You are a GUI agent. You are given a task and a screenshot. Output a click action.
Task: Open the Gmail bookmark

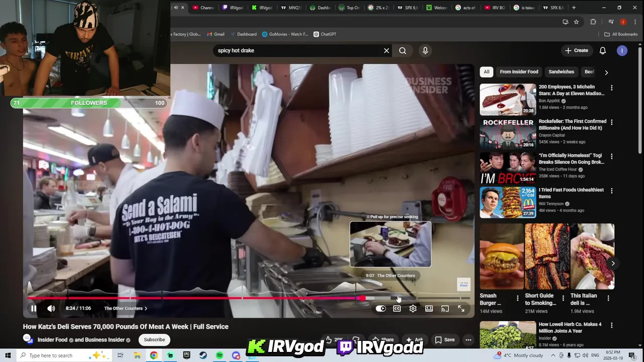point(215,34)
